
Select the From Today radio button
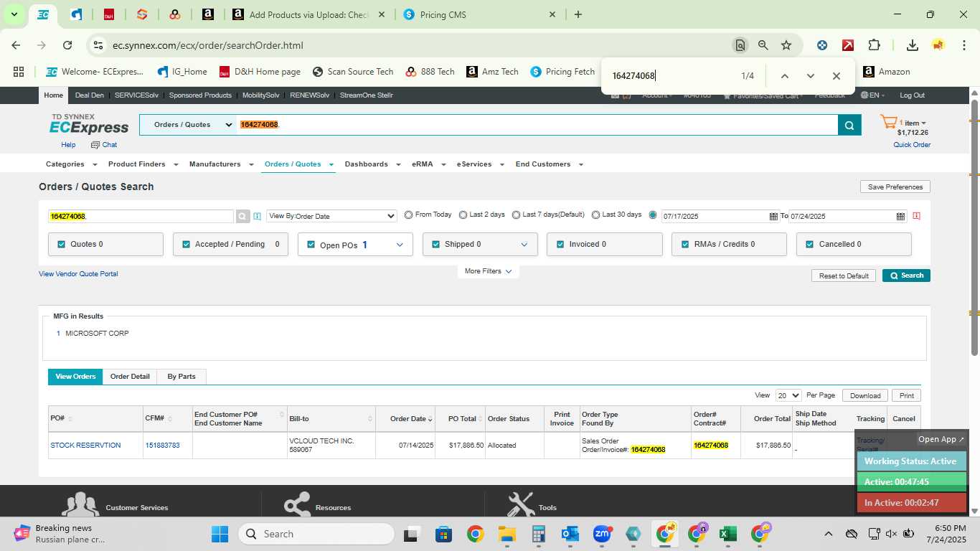tap(408, 215)
